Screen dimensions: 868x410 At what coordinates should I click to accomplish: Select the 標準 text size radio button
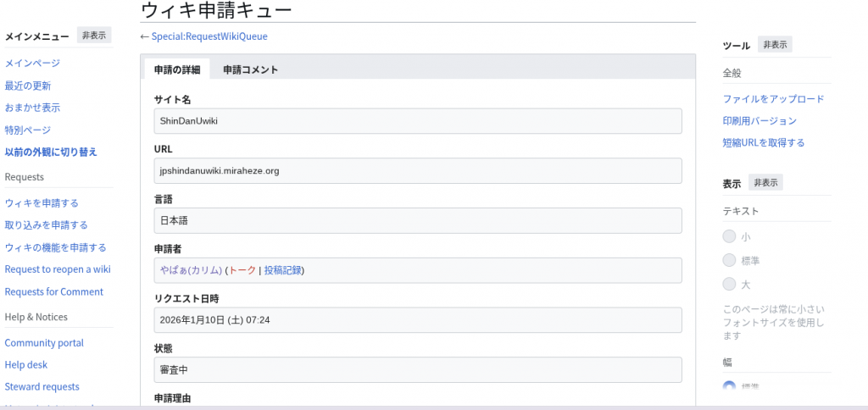729,260
